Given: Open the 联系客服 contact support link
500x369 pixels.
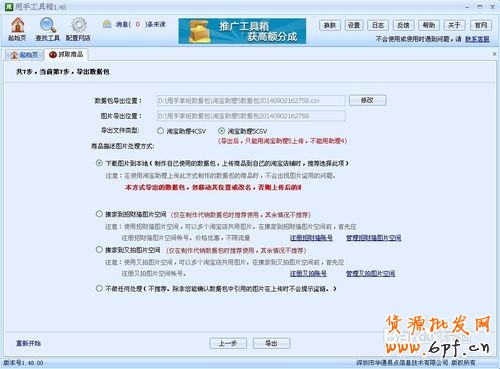Looking at the screenshot, I should click(x=477, y=39).
